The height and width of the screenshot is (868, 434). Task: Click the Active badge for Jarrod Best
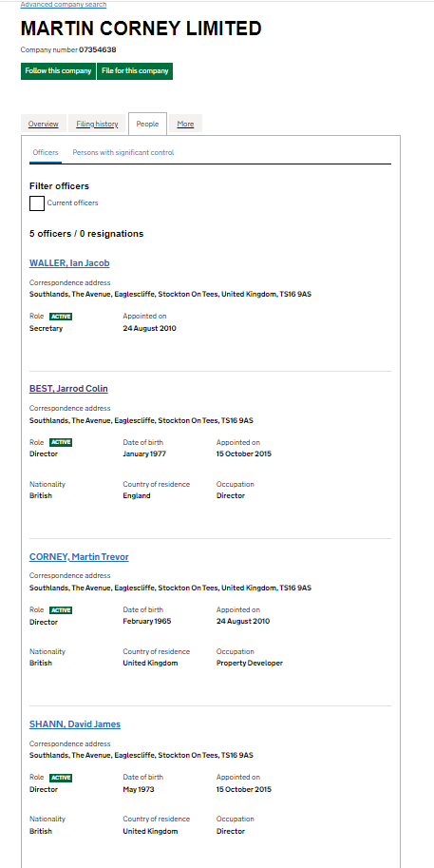[x=61, y=442]
